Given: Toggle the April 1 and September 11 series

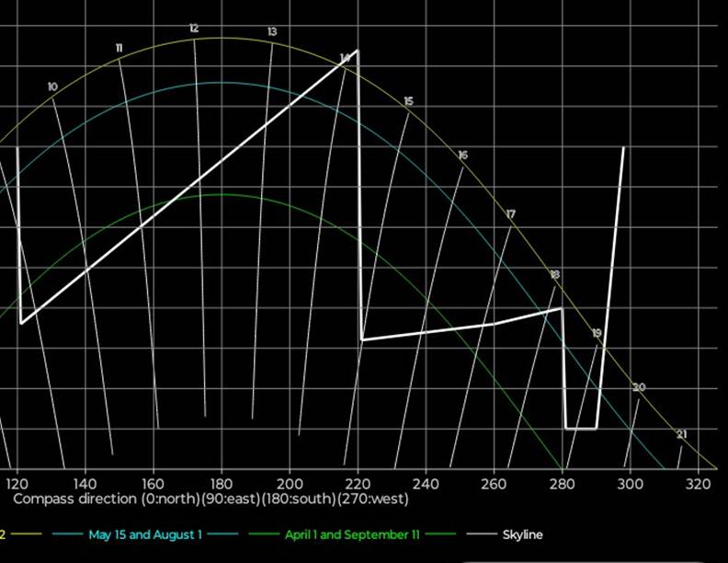Looking at the screenshot, I should click(352, 534).
